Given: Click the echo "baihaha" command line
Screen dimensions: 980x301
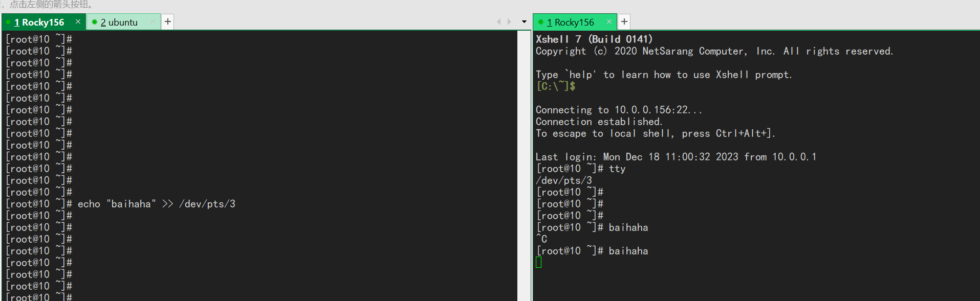Looking at the screenshot, I should coord(121,204).
